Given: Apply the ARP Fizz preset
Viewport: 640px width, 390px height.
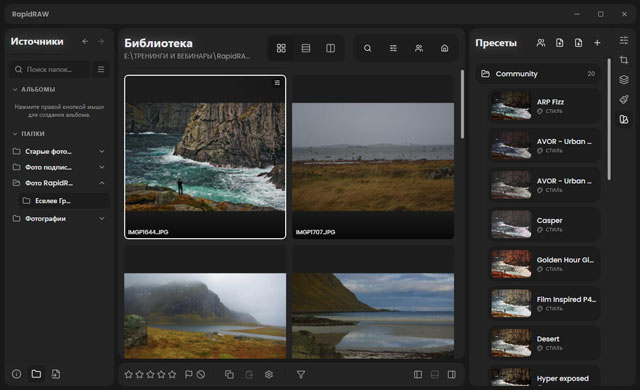Looking at the screenshot, I should pyautogui.click(x=544, y=106).
